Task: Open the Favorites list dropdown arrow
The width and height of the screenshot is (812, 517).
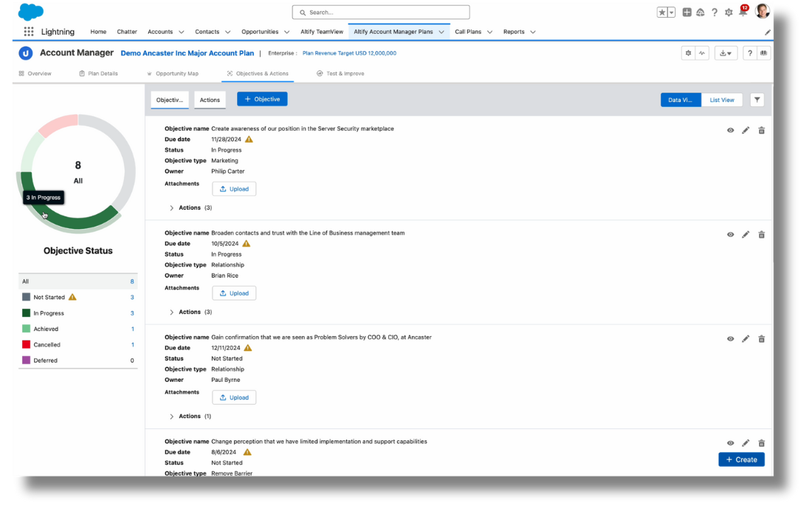Action: tap(672, 13)
